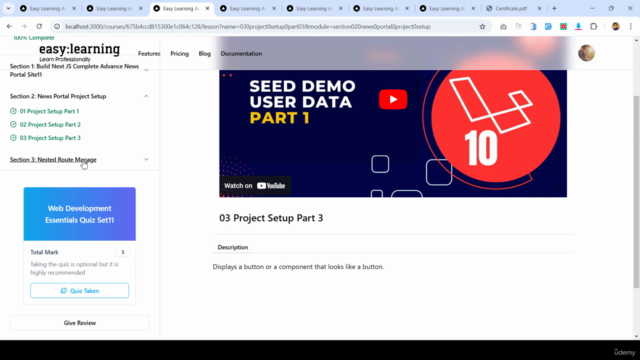
Task: Open the Chrome three-dot menu
Action: click(631, 27)
